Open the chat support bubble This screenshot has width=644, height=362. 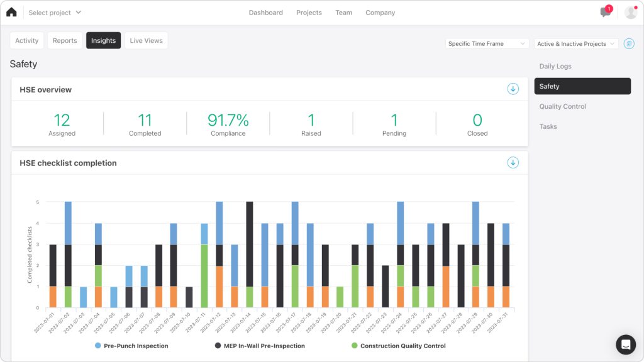(626, 345)
